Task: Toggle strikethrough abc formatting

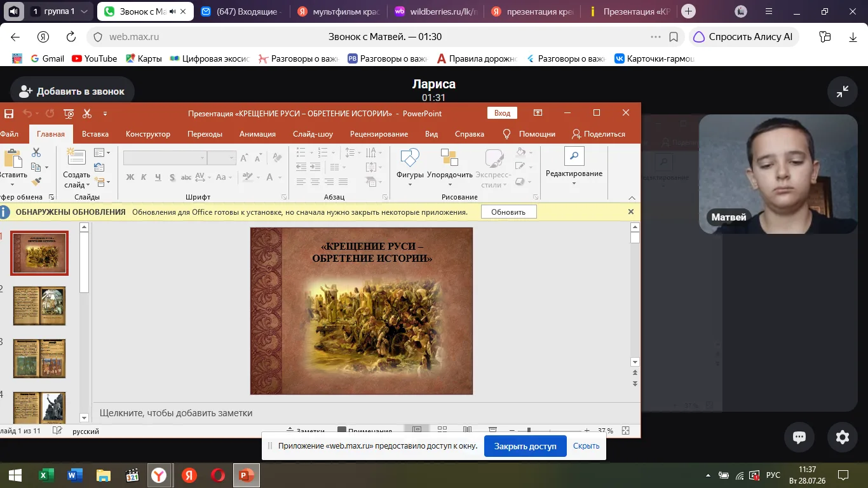Action: pyautogui.click(x=186, y=178)
